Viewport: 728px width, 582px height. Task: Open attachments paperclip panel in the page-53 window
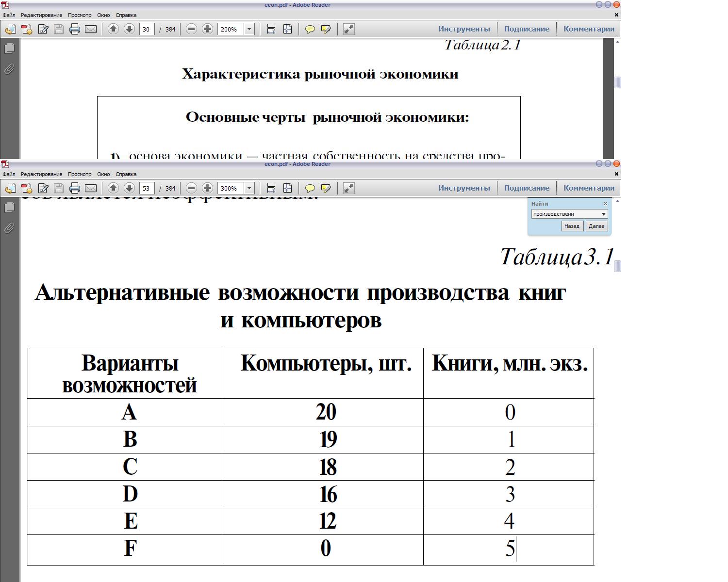[9, 228]
